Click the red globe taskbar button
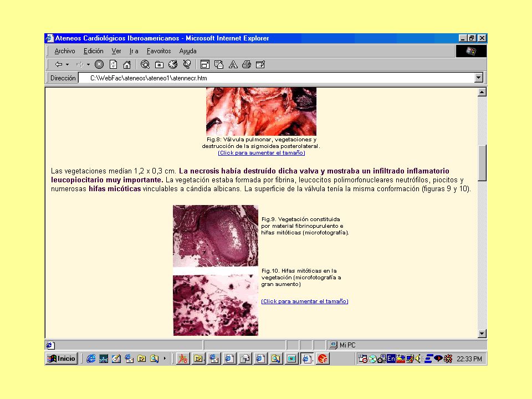The width and height of the screenshot is (532, 399). 323,359
